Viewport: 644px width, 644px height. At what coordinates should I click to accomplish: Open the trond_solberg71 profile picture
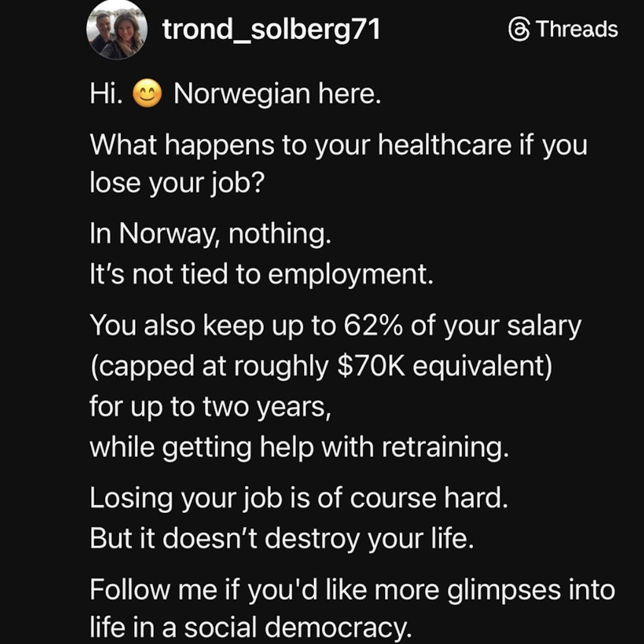117,29
